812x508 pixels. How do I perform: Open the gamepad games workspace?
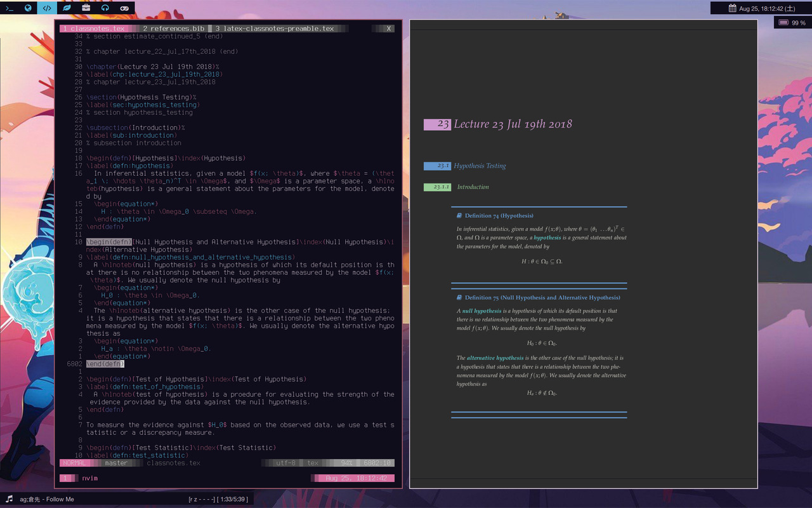[124, 8]
